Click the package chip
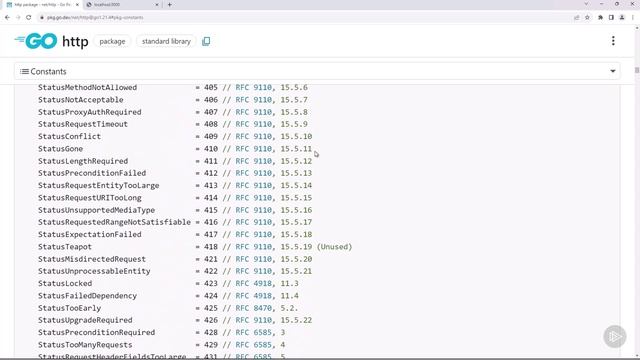Viewport: 640px width, 360px height. point(112,41)
